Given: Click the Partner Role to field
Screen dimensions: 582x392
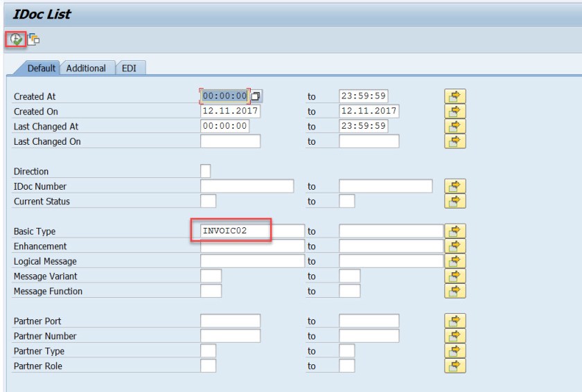Looking at the screenshot, I should pyautogui.click(x=346, y=366).
